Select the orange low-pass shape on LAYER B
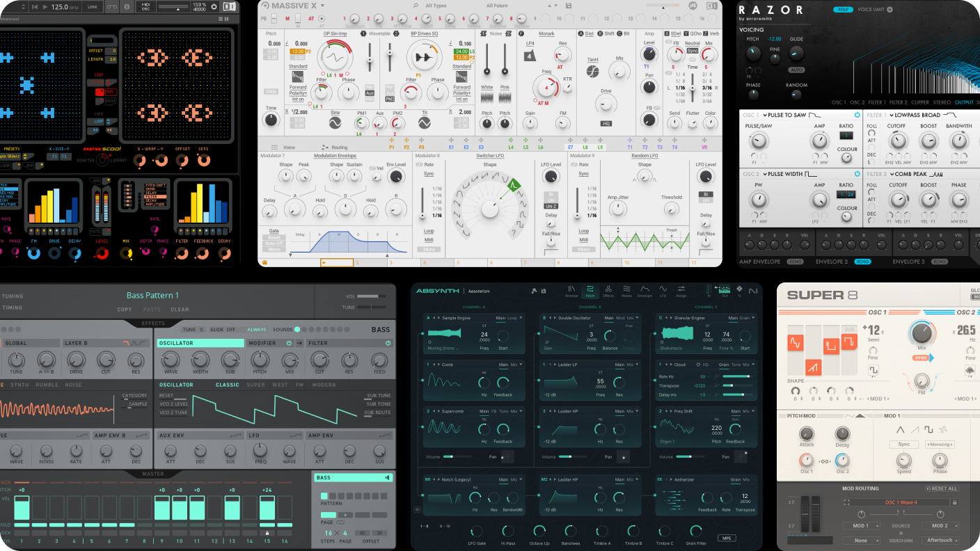980x551 pixels. pyautogui.click(x=127, y=343)
